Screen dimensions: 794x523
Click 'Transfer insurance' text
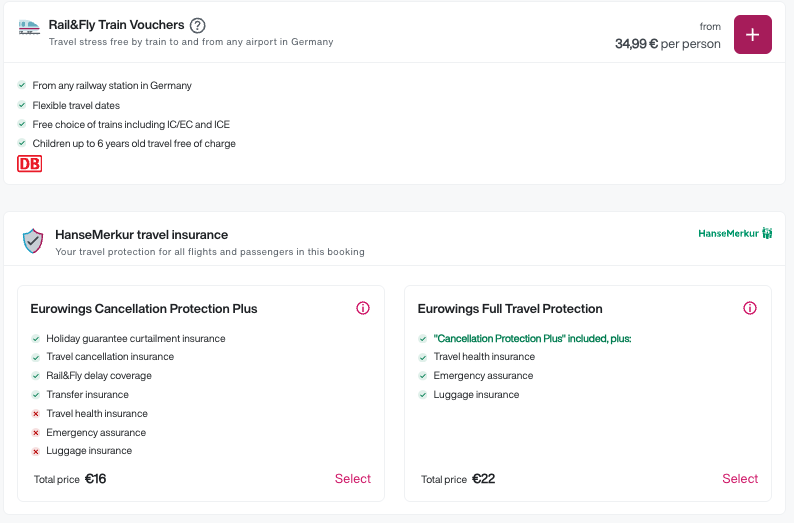point(88,394)
